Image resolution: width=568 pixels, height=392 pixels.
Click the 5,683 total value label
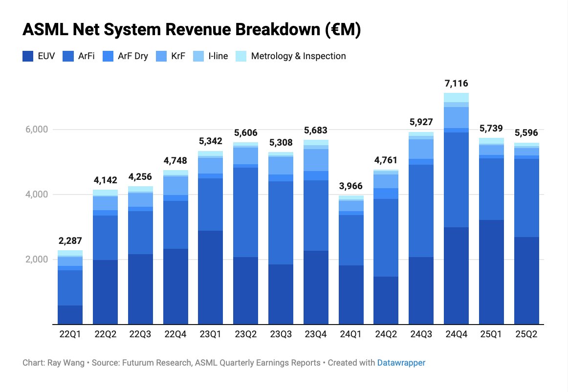pos(315,131)
